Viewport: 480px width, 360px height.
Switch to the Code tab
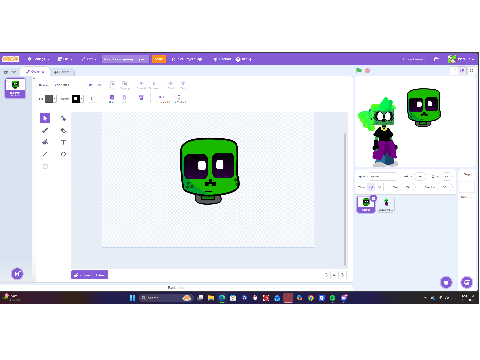(x=10, y=72)
